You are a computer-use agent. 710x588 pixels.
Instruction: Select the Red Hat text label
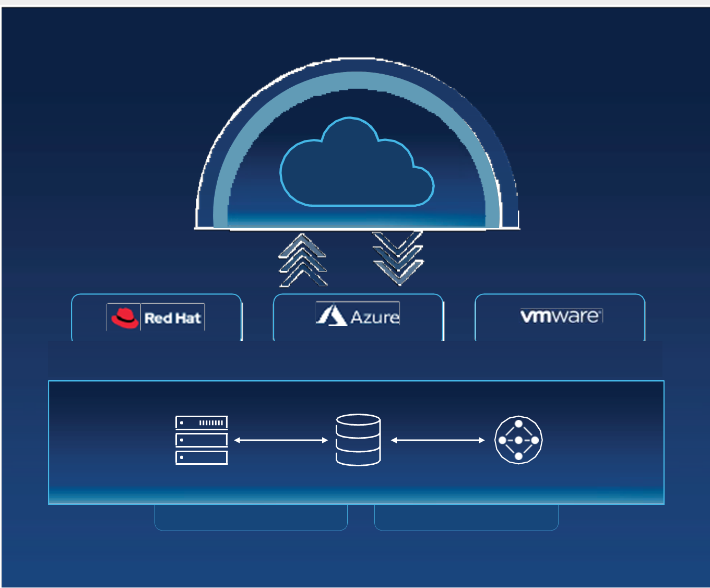(x=172, y=318)
